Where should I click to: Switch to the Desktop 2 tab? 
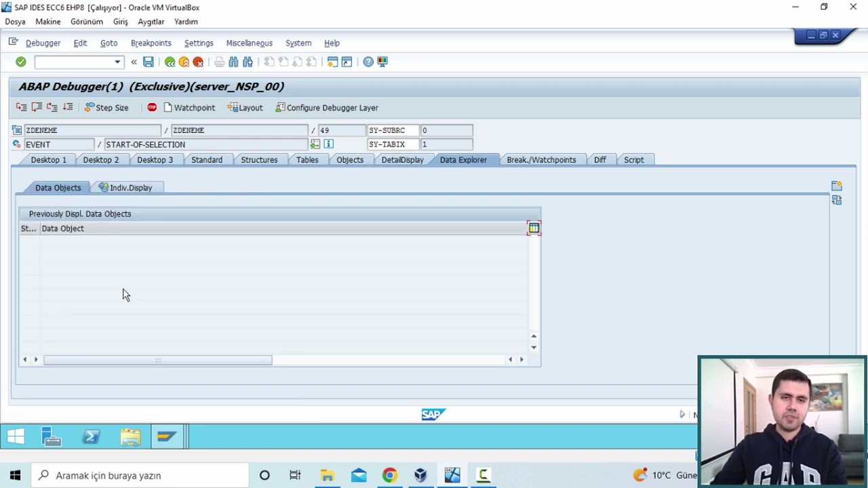100,160
